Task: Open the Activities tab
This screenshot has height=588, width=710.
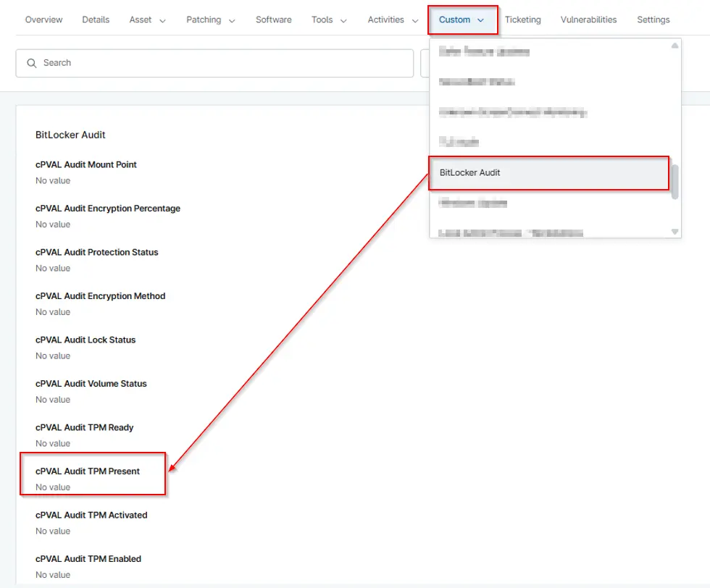Action: pyautogui.click(x=385, y=20)
